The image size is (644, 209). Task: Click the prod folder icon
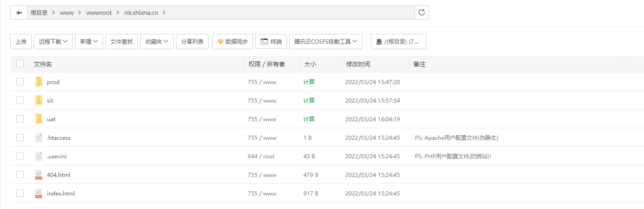point(39,82)
